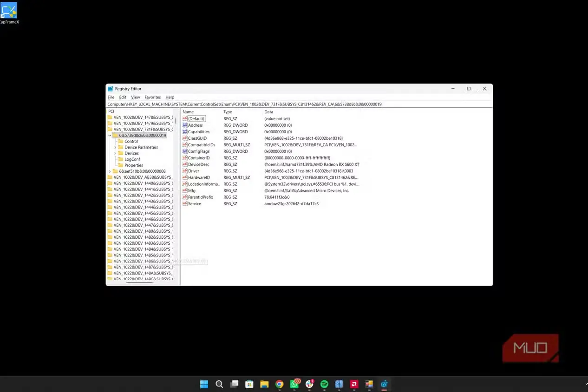
Task: Click REG_MULTI_SZ type in the HardwareID row
Action: (x=236, y=178)
